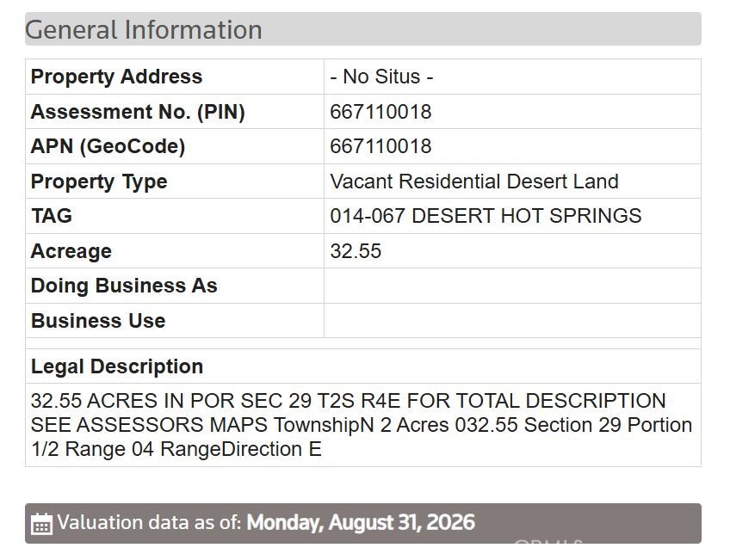730x560 pixels.
Task: Click the Valuation data date bar
Action: (363, 523)
